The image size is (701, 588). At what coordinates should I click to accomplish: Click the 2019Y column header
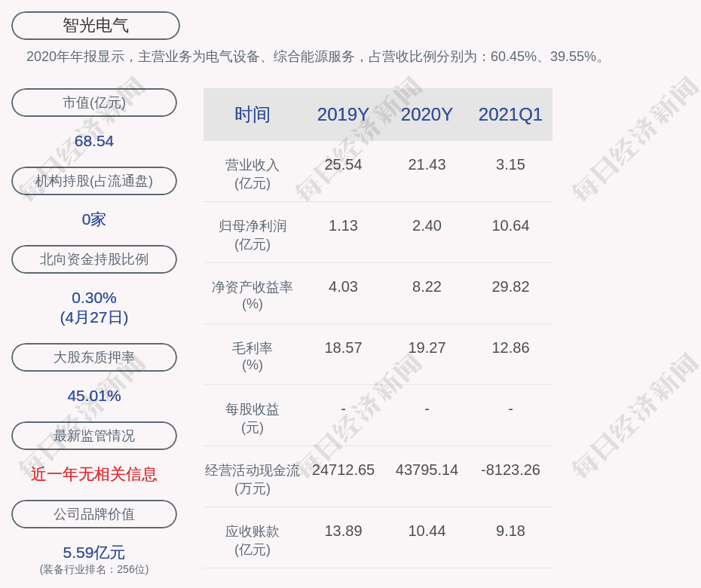[x=343, y=115]
